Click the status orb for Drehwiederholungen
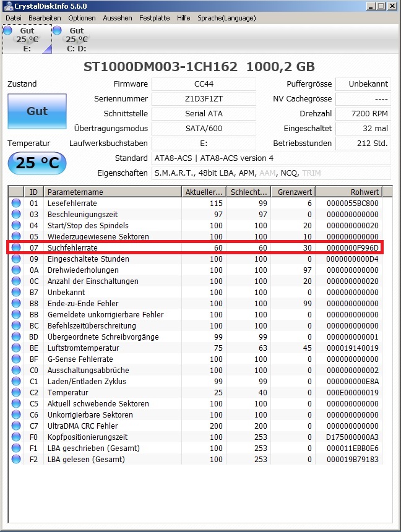 click(16, 270)
